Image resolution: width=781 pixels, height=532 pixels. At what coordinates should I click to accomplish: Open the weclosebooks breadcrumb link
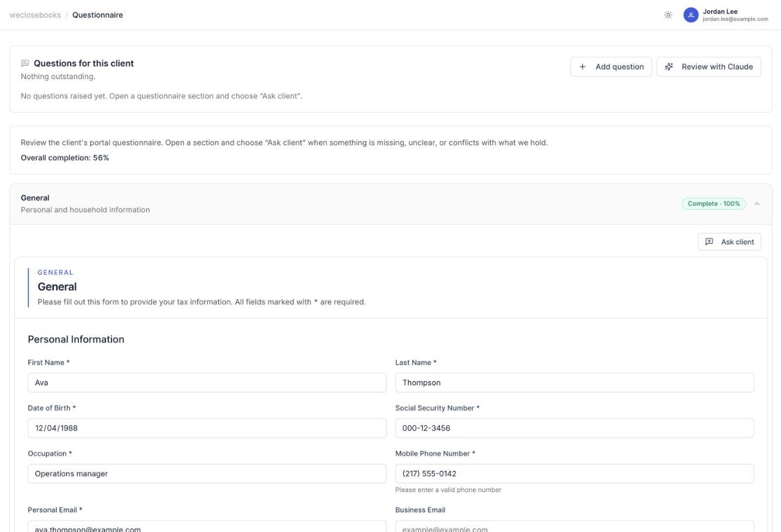coord(35,15)
